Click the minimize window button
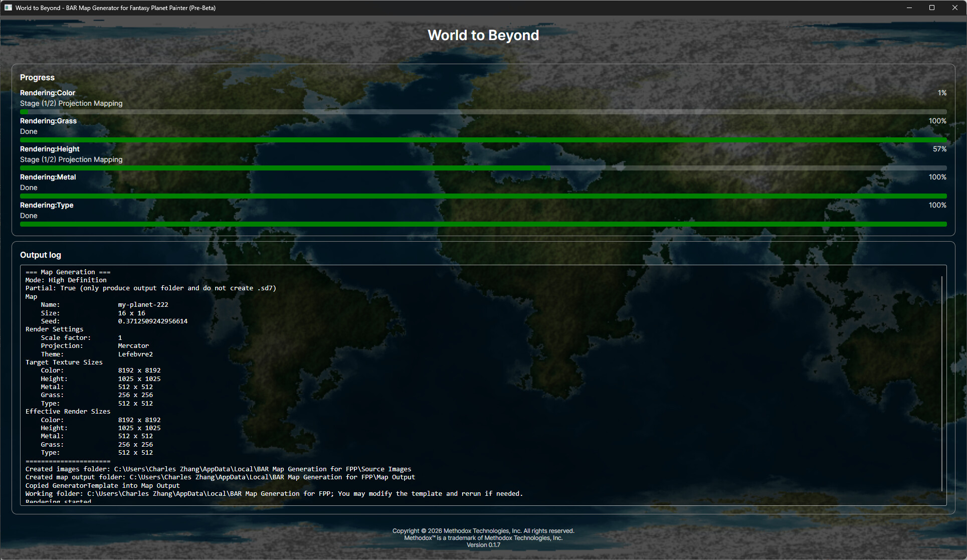Screen dimensions: 967x560 [909, 8]
